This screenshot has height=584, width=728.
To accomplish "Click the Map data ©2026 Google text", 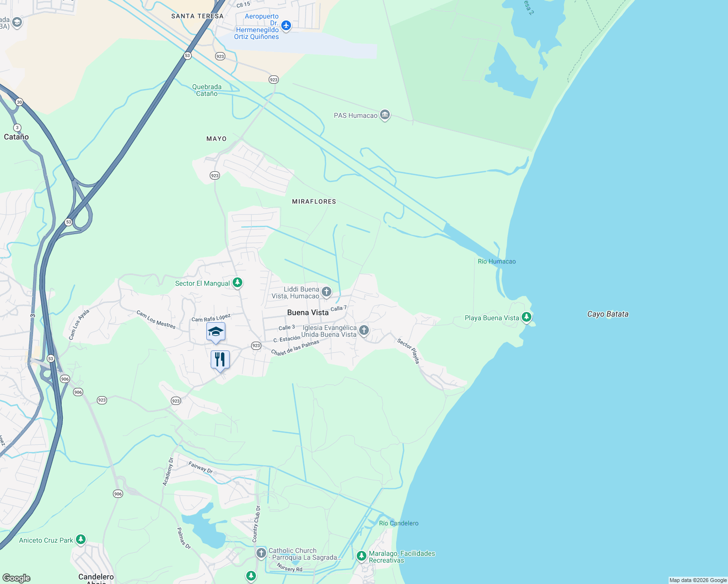I will click(x=698, y=580).
